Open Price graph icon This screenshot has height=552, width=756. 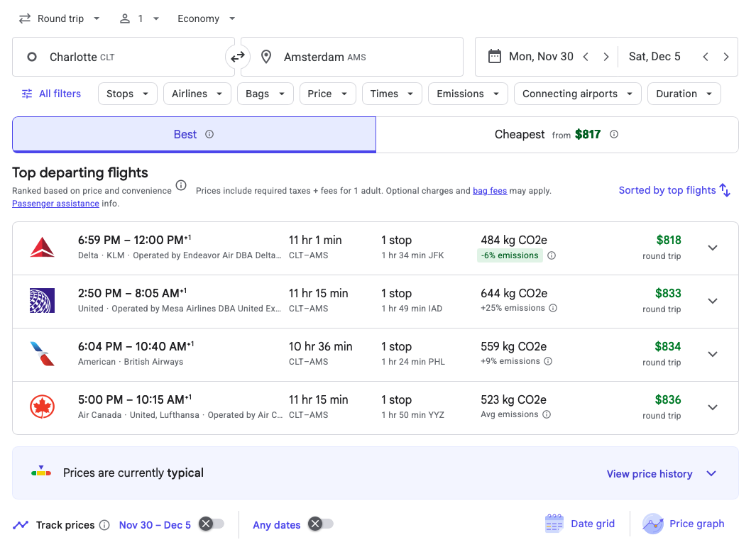pos(653,524)
